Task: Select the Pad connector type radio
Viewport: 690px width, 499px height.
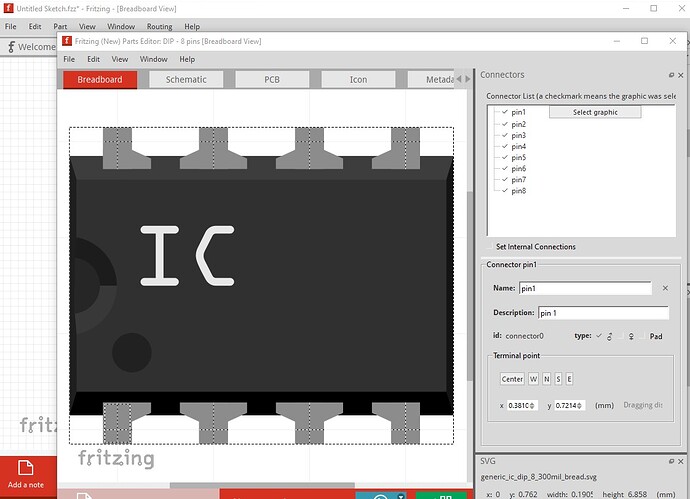Action: [x=644, y=336]
